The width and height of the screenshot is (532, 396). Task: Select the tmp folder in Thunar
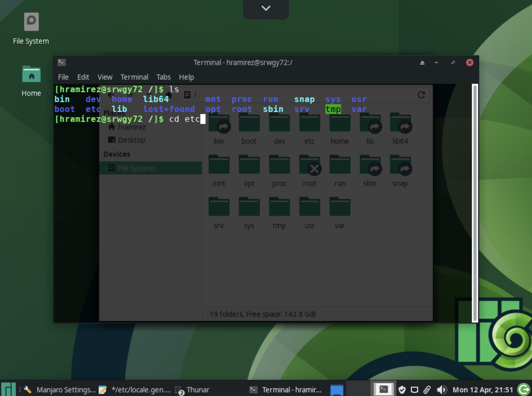(279, 214)
